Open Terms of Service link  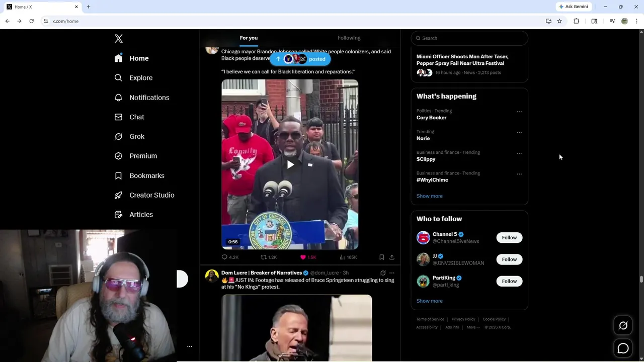(430, 319)
